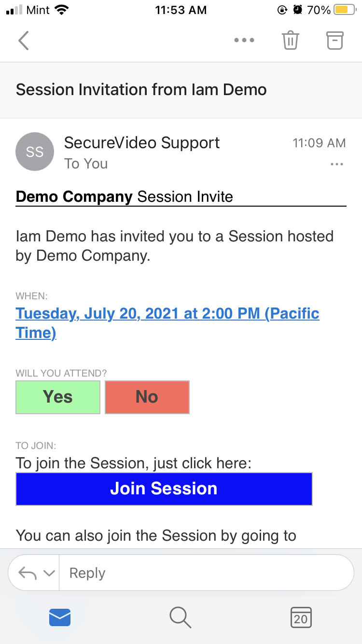The image size is (362, 644).
Task: Go back using the left chevron arrow
Action: (x=23, y=41)
